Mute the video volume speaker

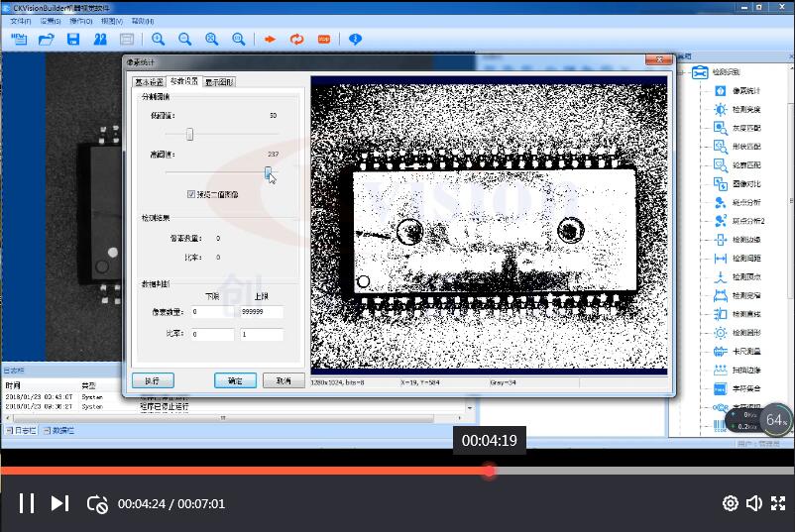[754, 503]
